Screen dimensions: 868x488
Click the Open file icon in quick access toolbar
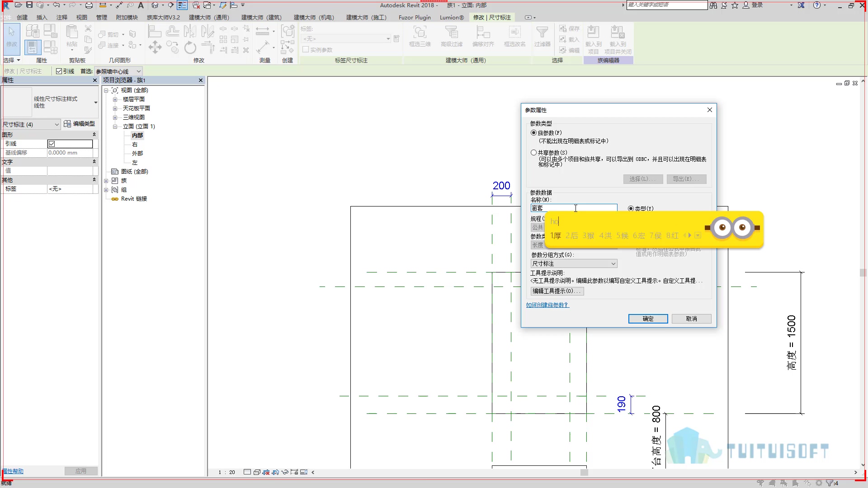pyautogui.click(x=18, y=5)
